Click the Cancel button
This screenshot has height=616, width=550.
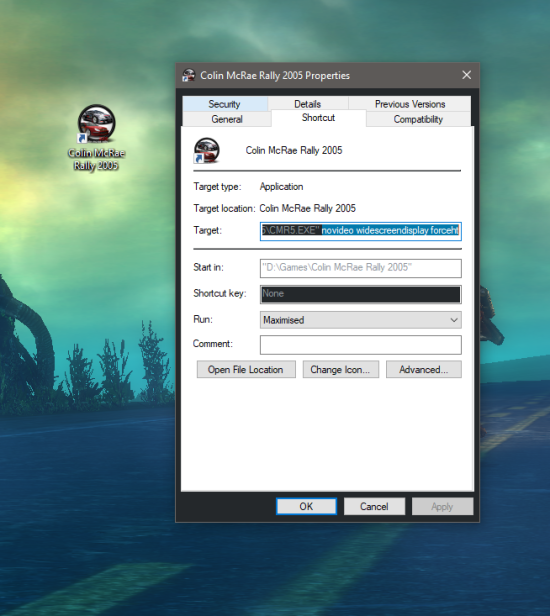coord(374,506)
